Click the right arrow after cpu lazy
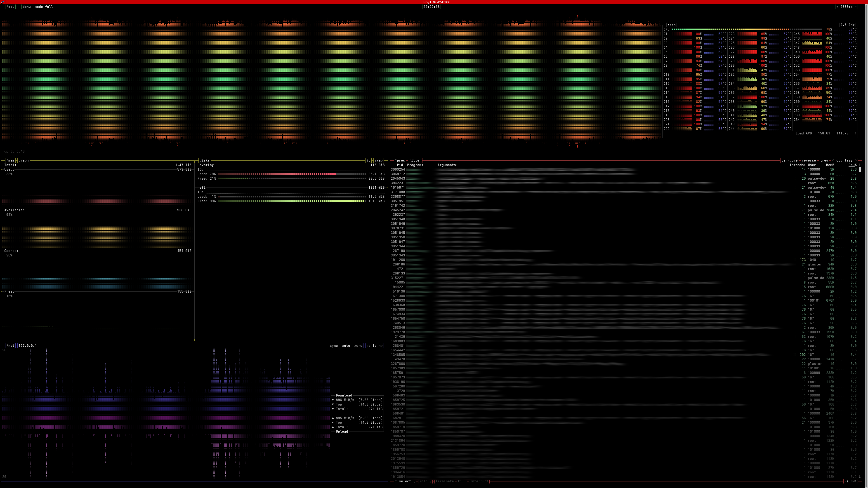Image resolution: width=868 pixels, height=488 pixels. [x=856, y=160]
